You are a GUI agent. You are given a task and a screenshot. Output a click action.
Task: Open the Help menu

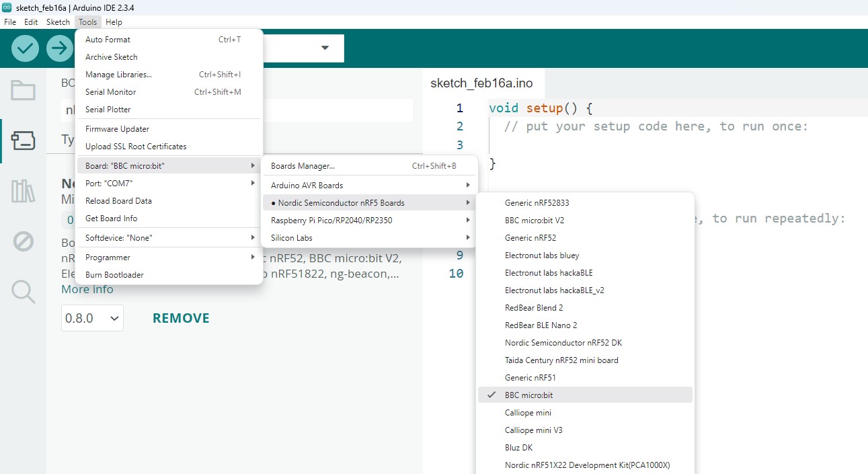(114, 22)
